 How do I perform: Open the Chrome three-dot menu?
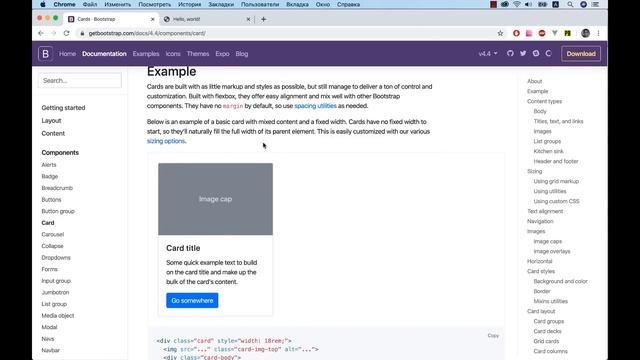(x=598, y=33)
